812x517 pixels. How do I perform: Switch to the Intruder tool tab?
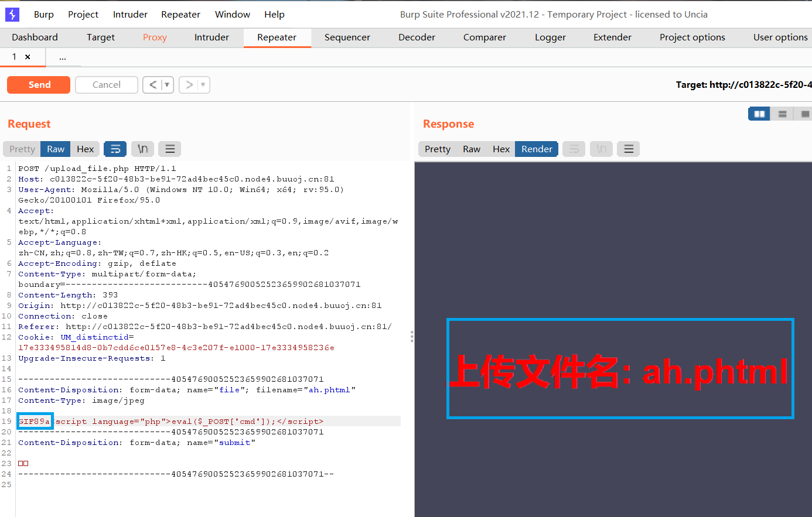tap(211, 37)
